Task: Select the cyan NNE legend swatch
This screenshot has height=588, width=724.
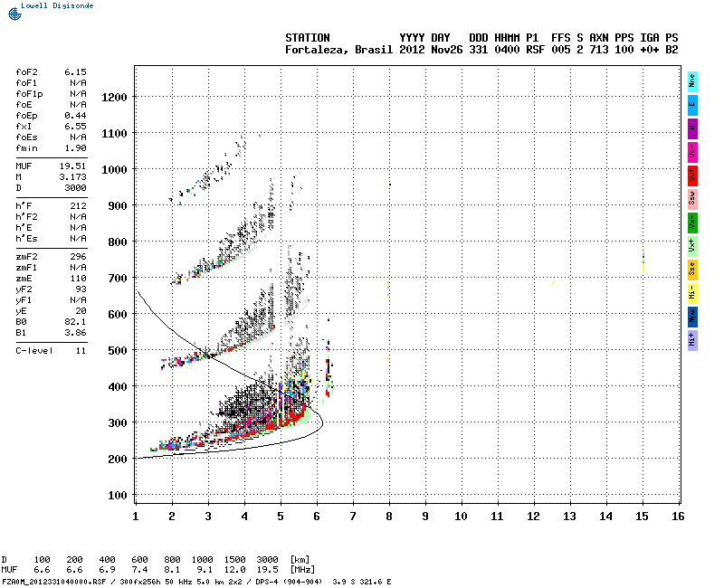Action: coord(692,81)
